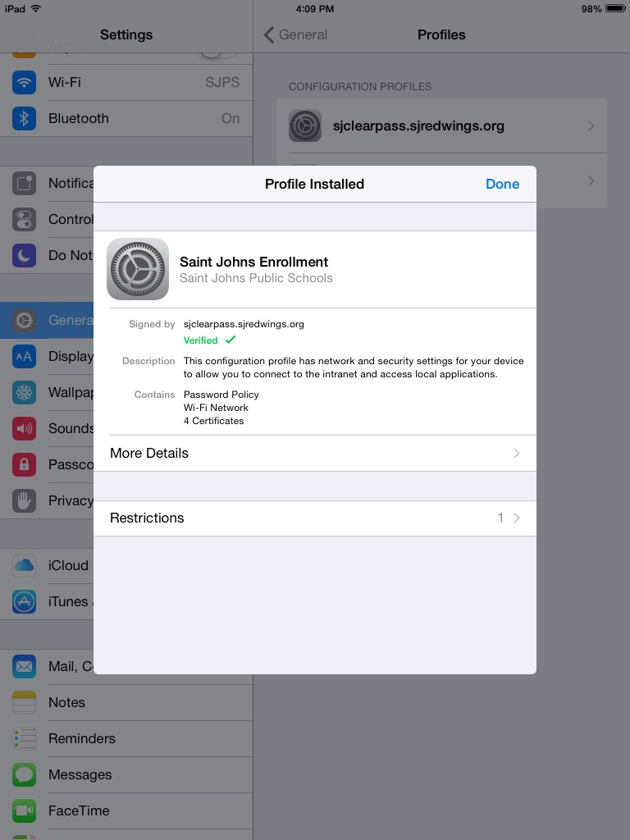This screenshot has height=840, width=630.
Task: Tap the Saint Johns Enrollment profile gear icon
Action: point(138,269)
